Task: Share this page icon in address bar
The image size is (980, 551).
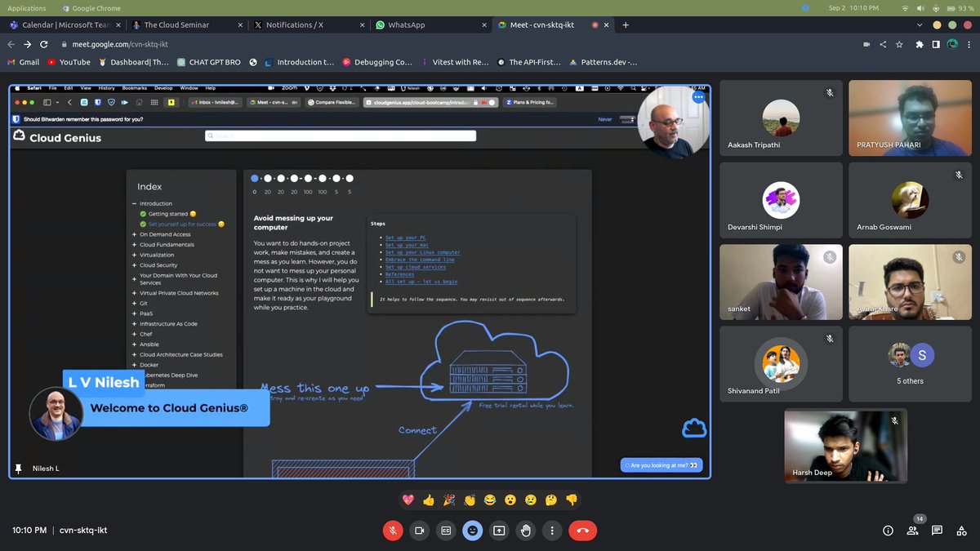Action: (882, 44)
